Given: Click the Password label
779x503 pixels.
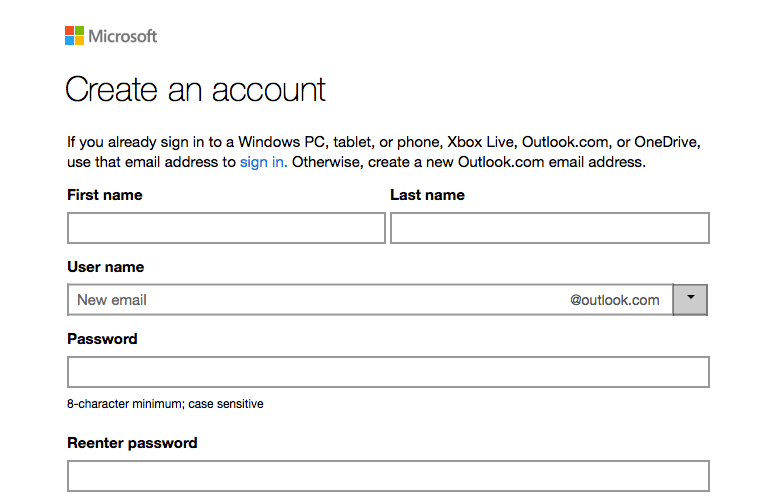Looking at the screenshot, I should 102,339.
